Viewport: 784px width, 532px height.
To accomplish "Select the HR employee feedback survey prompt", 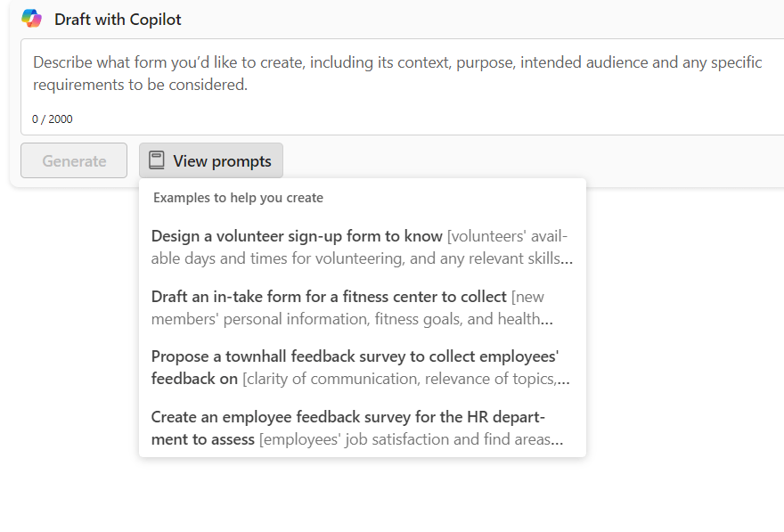I will tap(362, 428).
